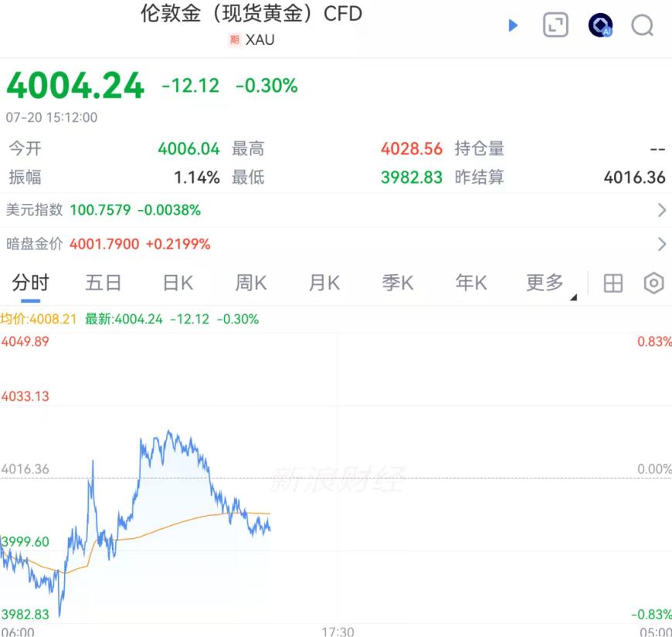Open fullscreen landscape chart view icon
672x637 pixels.
[555, 25]
